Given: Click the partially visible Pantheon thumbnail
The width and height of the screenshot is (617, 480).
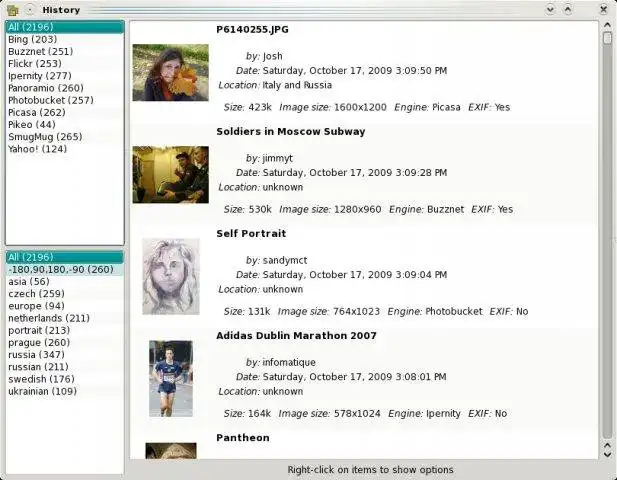Looking at the screenshot, I should pos(171,451).
